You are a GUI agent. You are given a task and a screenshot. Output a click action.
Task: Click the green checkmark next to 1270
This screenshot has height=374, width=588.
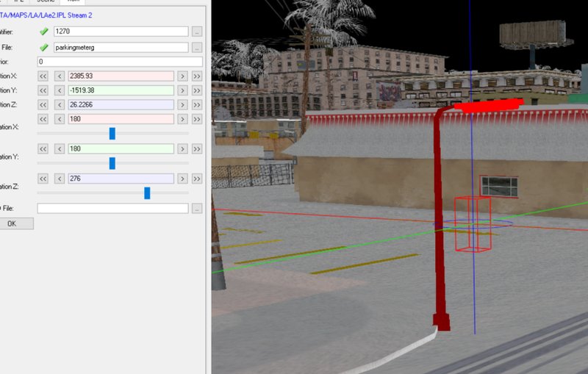pos(44,32)
